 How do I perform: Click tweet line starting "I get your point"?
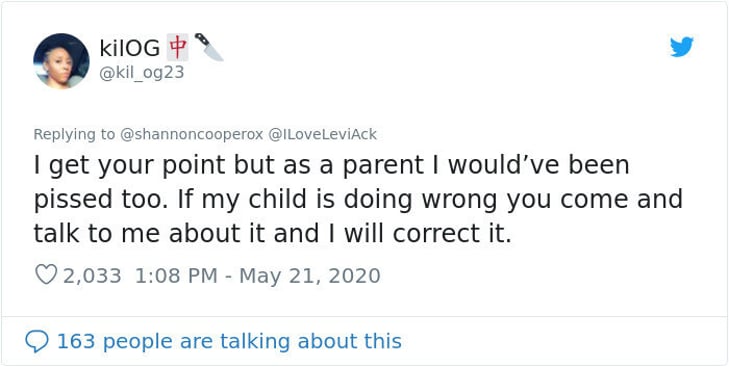[x=331, y=166]
